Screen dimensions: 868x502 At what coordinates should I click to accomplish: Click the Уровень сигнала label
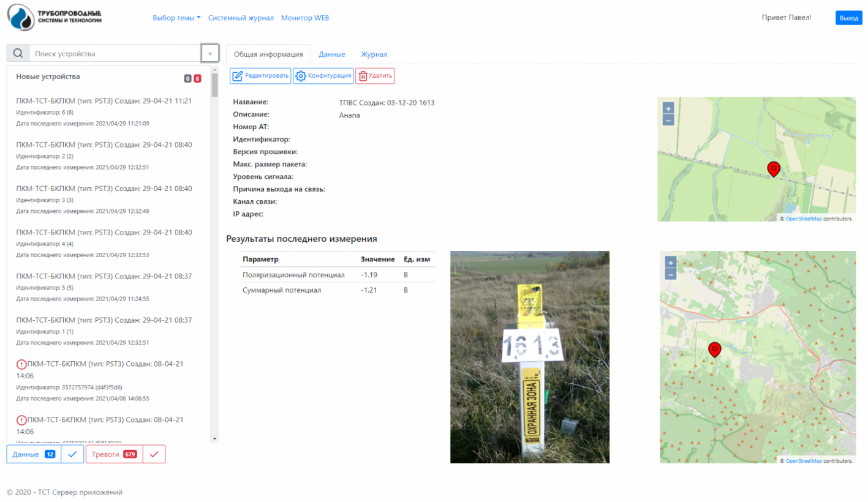pyautogui.click(x=263, y=177)
